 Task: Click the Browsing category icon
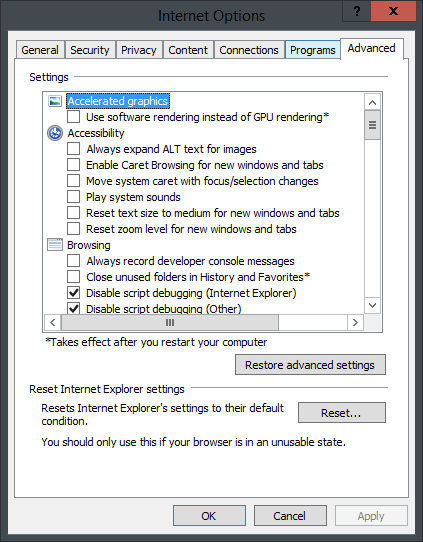pos(55,245)
